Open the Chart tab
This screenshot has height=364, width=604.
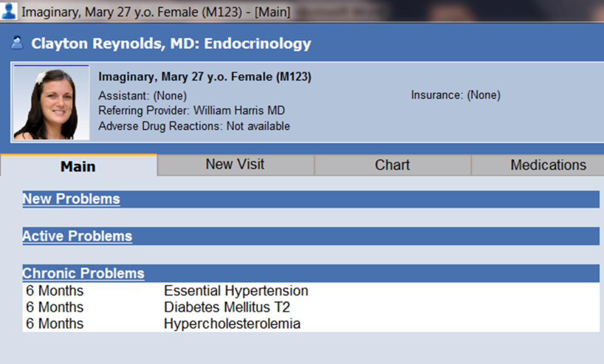[x=392, y=165]
